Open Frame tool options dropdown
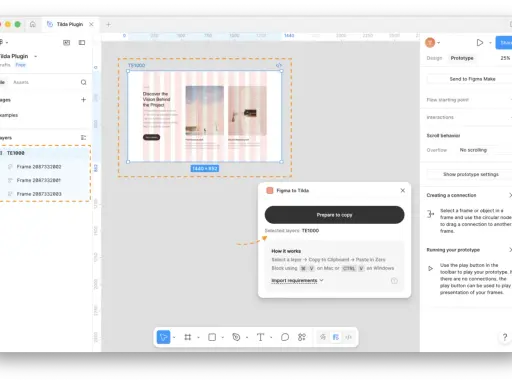 198,337
